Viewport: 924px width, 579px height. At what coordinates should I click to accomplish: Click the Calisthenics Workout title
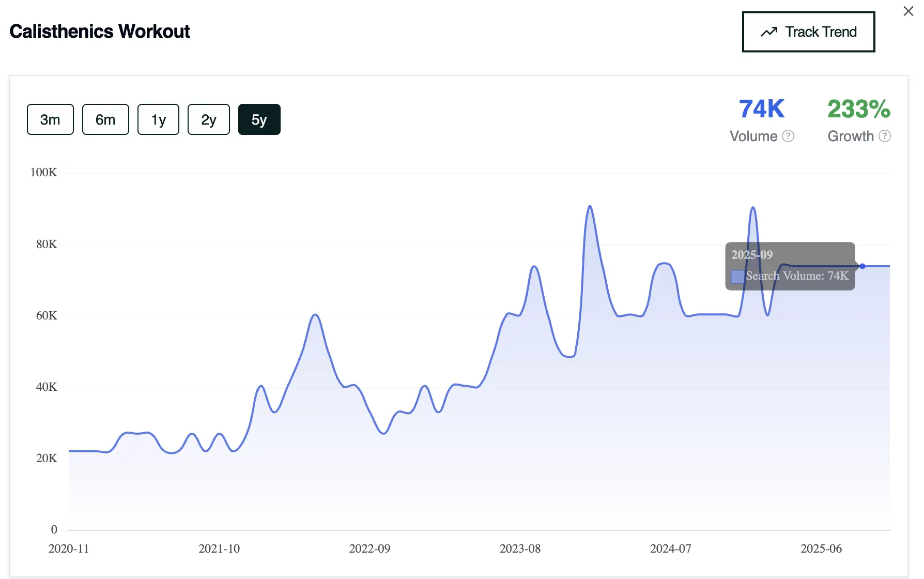coord(100,32)
